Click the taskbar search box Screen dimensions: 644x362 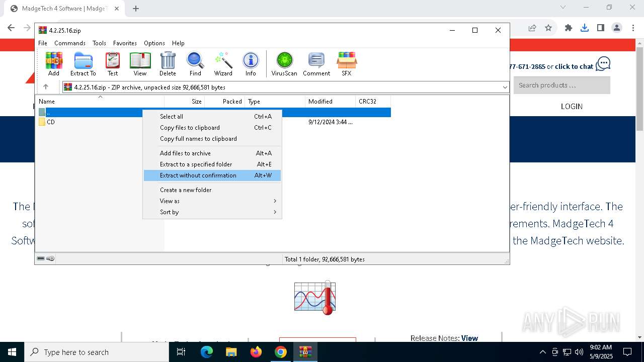pyautogui.click(x=97, y=352)
